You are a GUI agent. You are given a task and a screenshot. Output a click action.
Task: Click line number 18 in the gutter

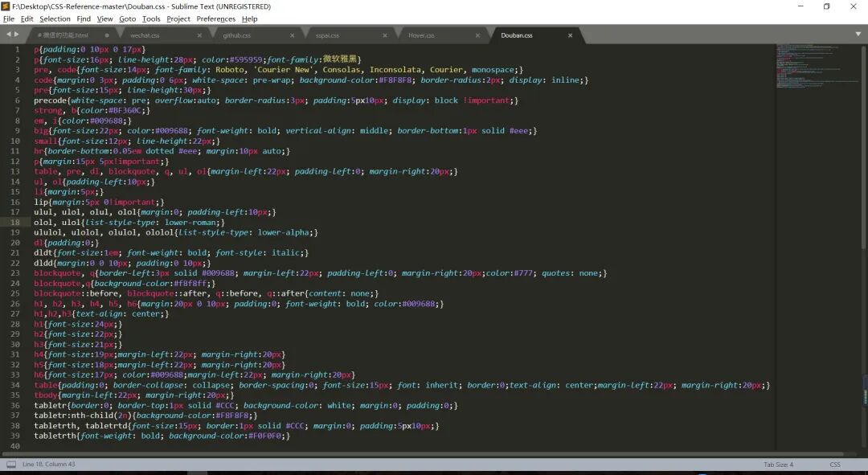pyautogui.click(x=15, y=222)
